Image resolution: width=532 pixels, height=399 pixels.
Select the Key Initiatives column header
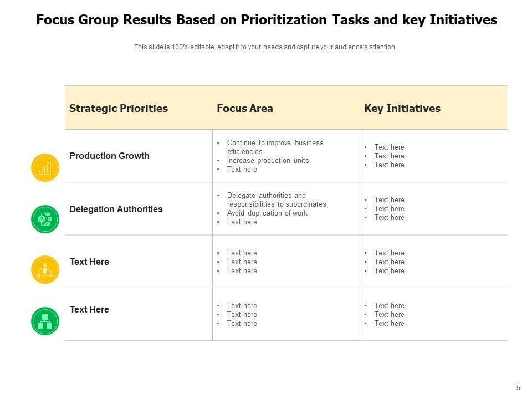click(402, 109)
